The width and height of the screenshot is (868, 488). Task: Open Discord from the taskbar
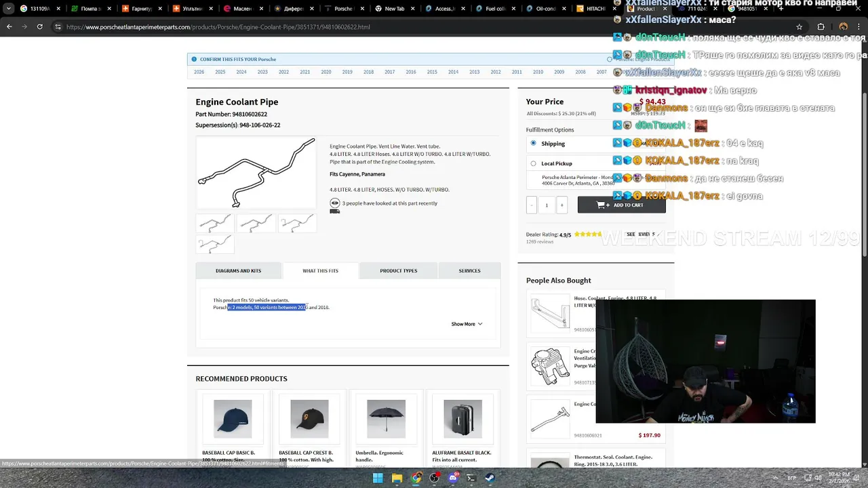pyautogui.click(x=453, y=478)
